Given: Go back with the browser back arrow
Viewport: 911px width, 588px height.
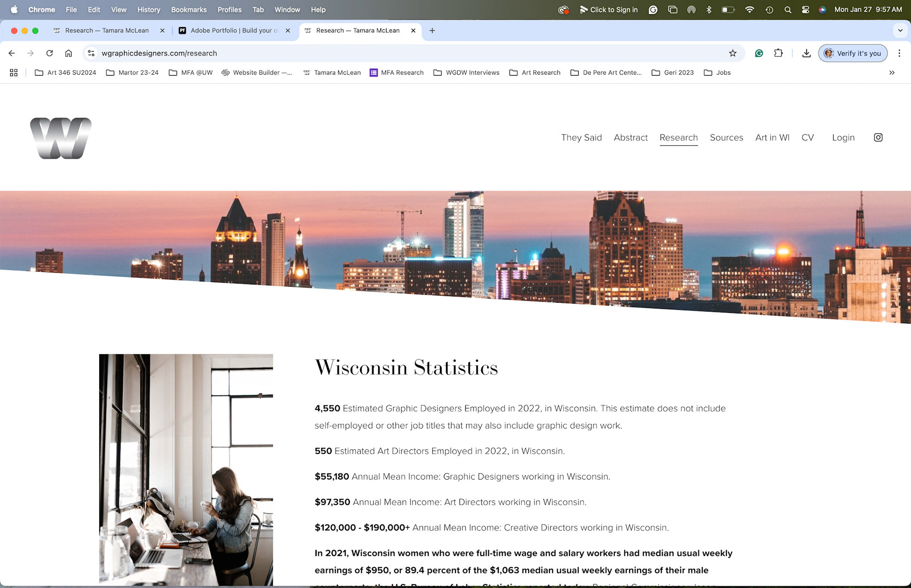Looking at the screenshot, I should click(12, 53).
